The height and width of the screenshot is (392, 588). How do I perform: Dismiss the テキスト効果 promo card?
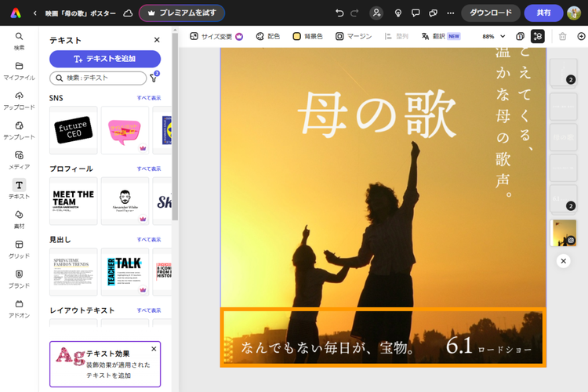pyautogui.click(x=154, y=349)
